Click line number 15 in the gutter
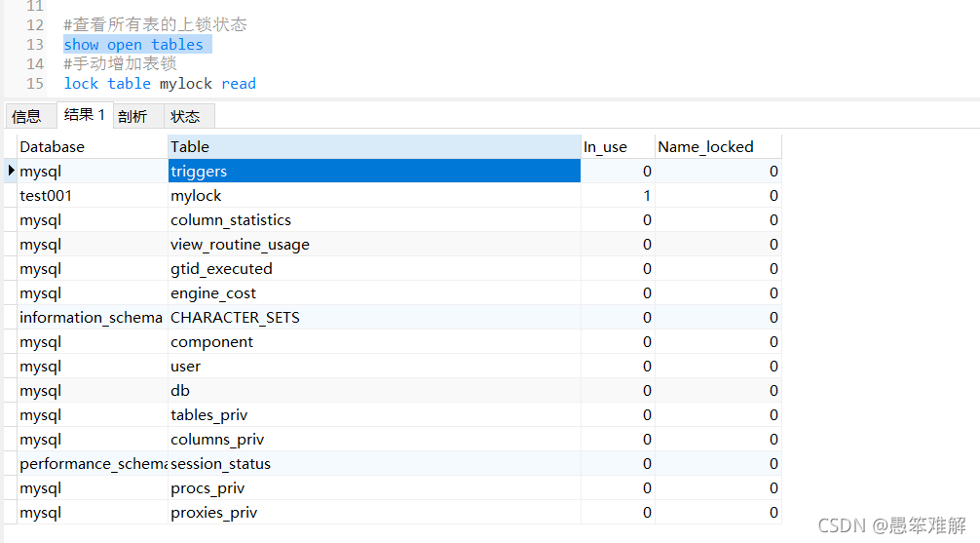 [x=35, y=83]
